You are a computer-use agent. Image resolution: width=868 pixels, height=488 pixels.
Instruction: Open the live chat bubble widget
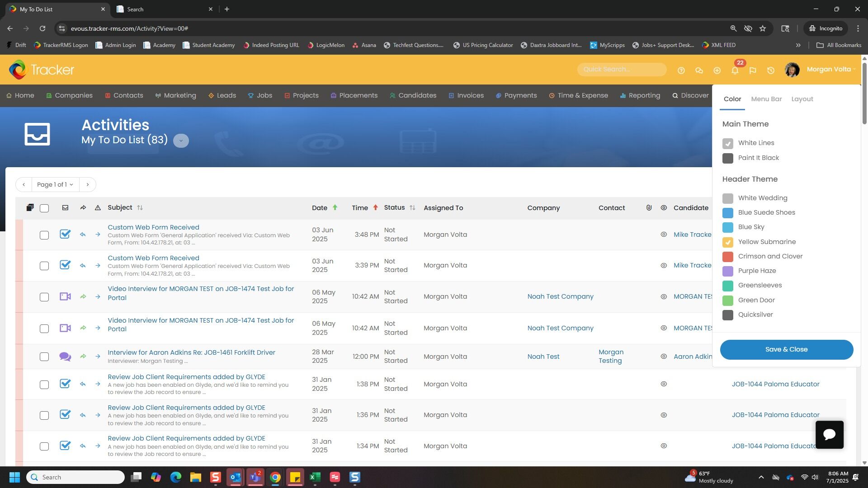point(829,435)
